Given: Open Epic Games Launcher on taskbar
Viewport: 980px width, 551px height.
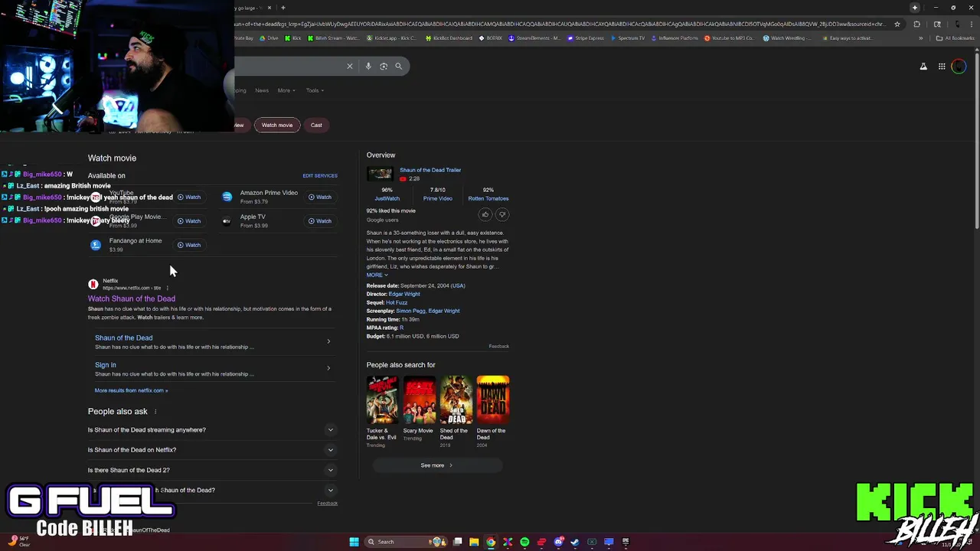Looking at the screenshot, I should [x=626, y=542].
